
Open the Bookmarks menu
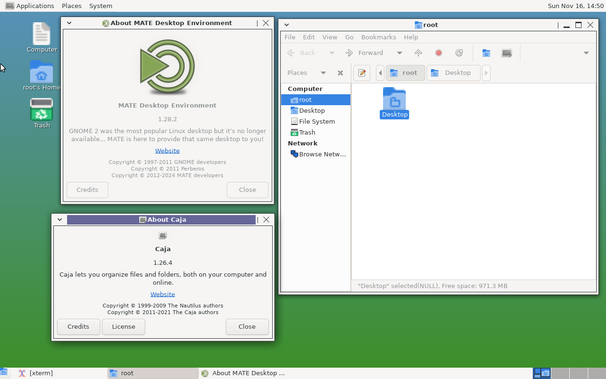(x=378, y=37)
